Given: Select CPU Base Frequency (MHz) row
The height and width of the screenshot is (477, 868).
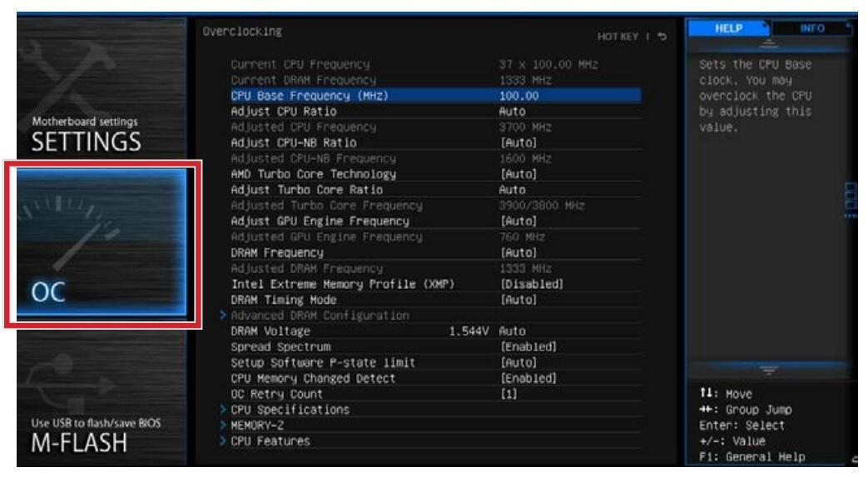Looking at the screenshot, I should point(435,95).
